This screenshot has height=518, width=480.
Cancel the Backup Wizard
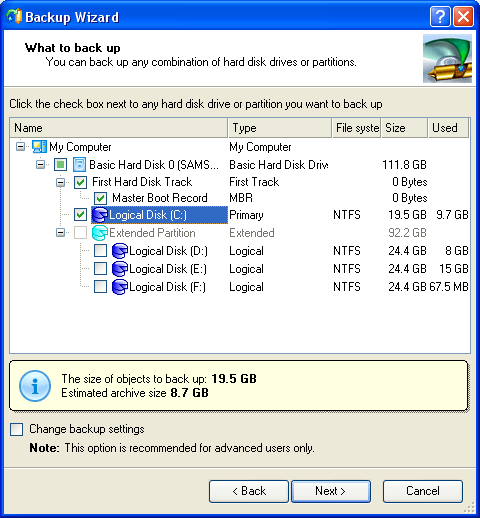[423, 491]
